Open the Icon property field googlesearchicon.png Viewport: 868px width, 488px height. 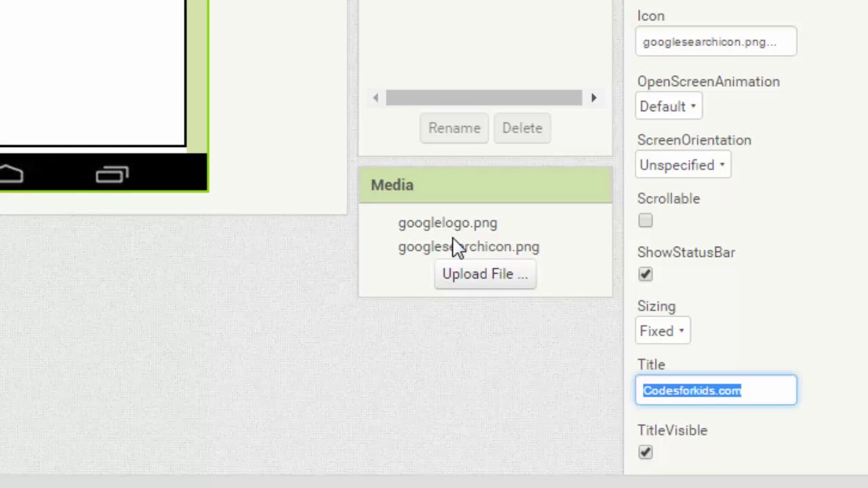point(716,42)
